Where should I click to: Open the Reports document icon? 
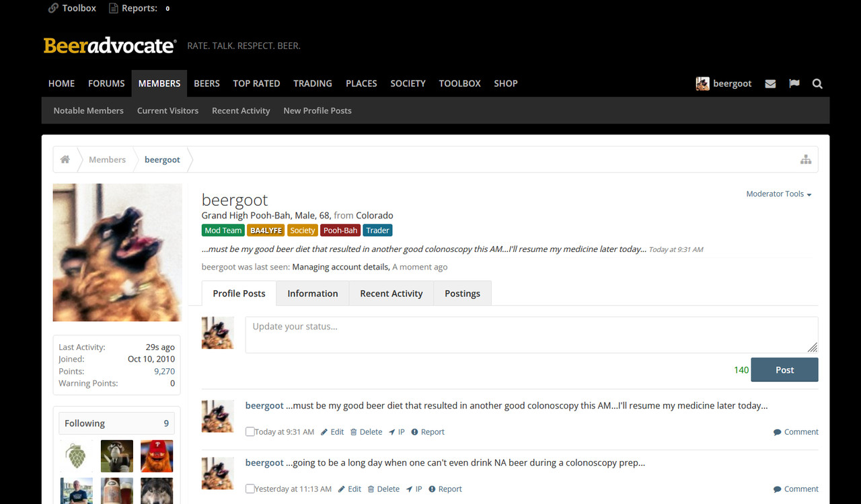[x=114, y=8]
